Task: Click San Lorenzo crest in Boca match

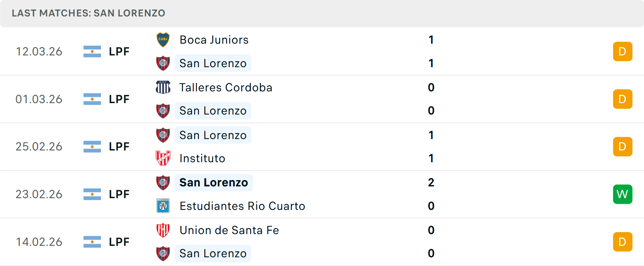Action: click(x=163, y=63)
